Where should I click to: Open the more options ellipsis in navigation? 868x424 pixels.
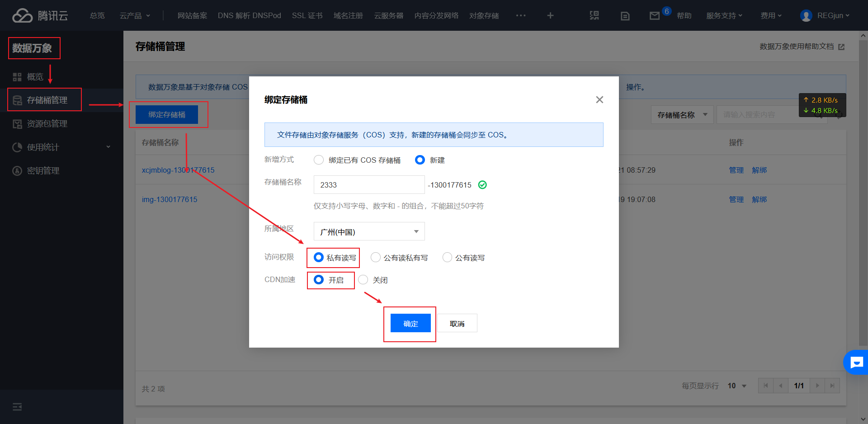[521, 15]
